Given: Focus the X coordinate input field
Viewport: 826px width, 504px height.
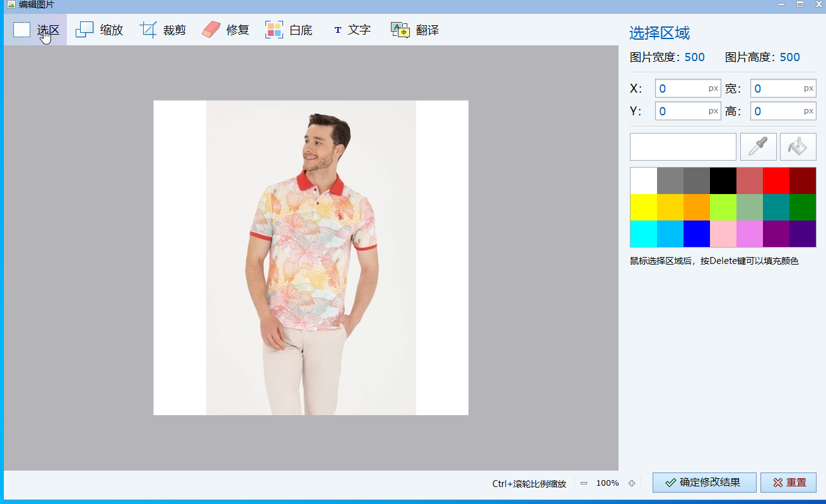Looking at the screenshot, I should pos(681,89).
